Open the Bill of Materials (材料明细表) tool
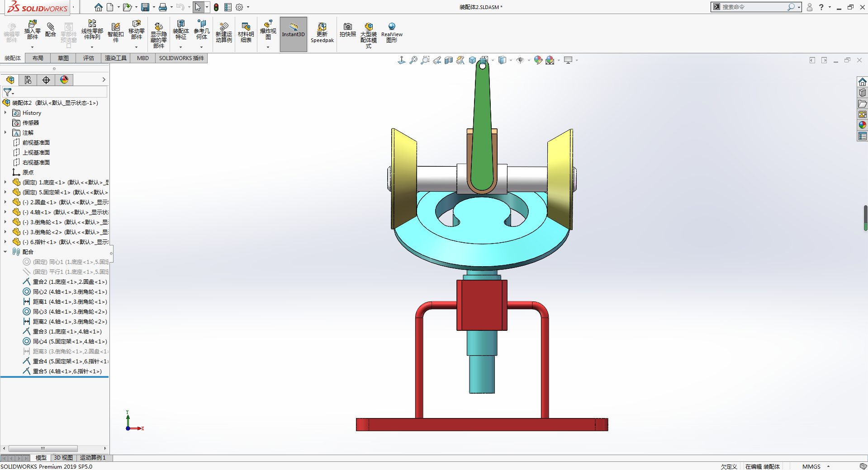 pyautogui.click(x=246, y=33)
